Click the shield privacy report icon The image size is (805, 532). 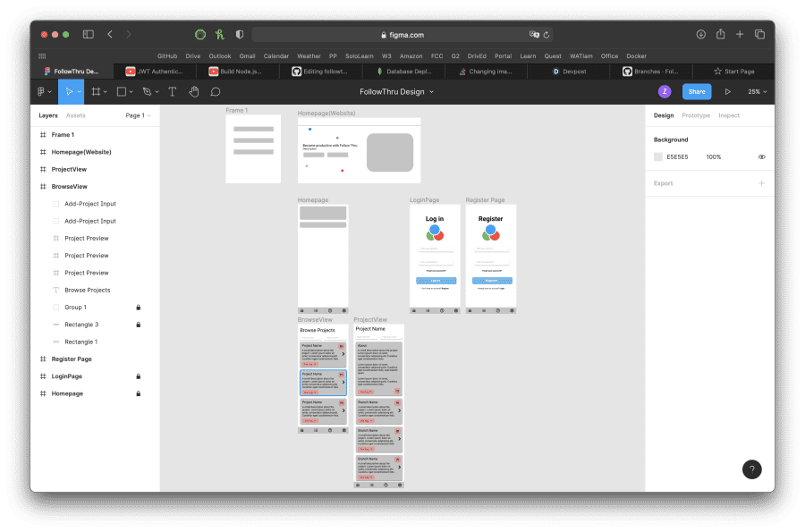[x=240, y=34]
